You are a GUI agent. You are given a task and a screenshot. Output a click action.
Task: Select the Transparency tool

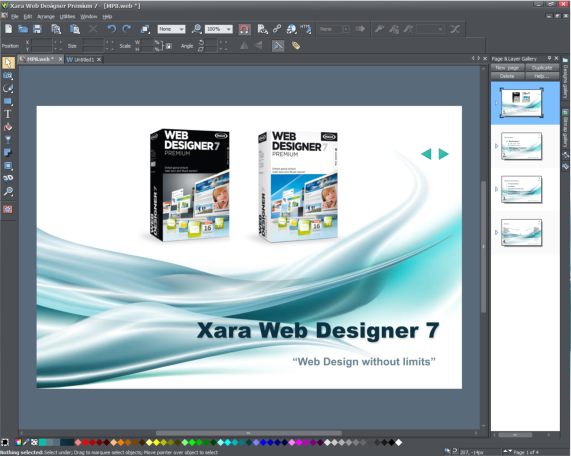click(x=8, y=139)
